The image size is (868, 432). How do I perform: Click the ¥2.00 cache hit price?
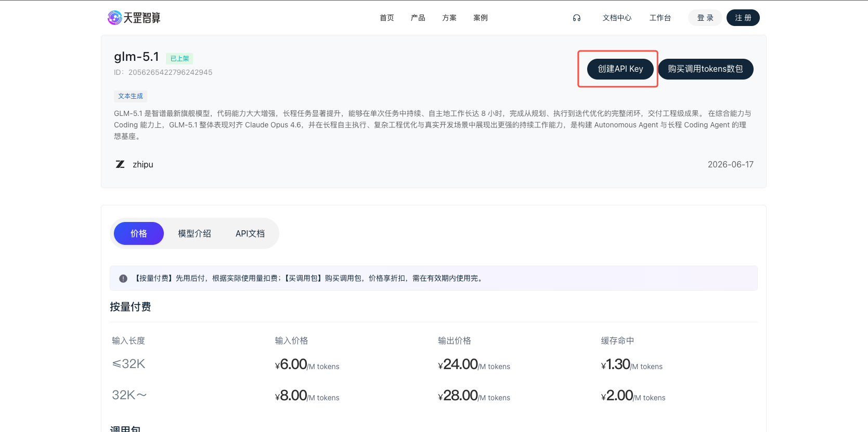point(633,396)
